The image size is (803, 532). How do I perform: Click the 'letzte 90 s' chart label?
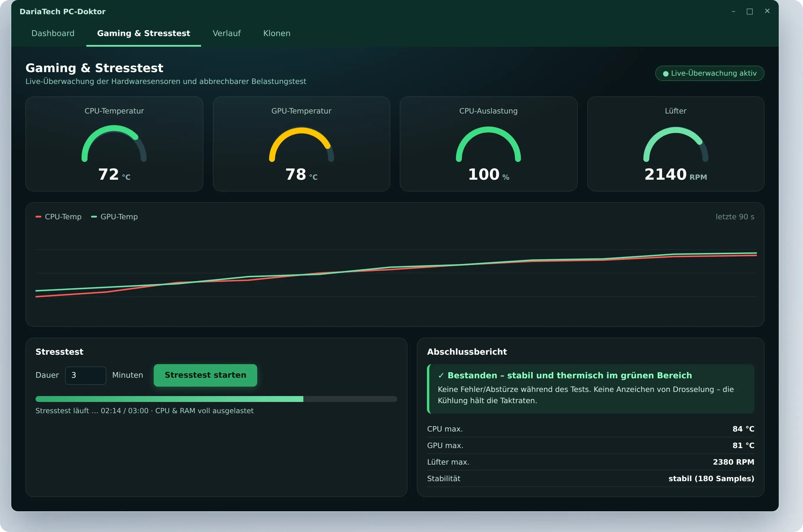coord(735,216)
